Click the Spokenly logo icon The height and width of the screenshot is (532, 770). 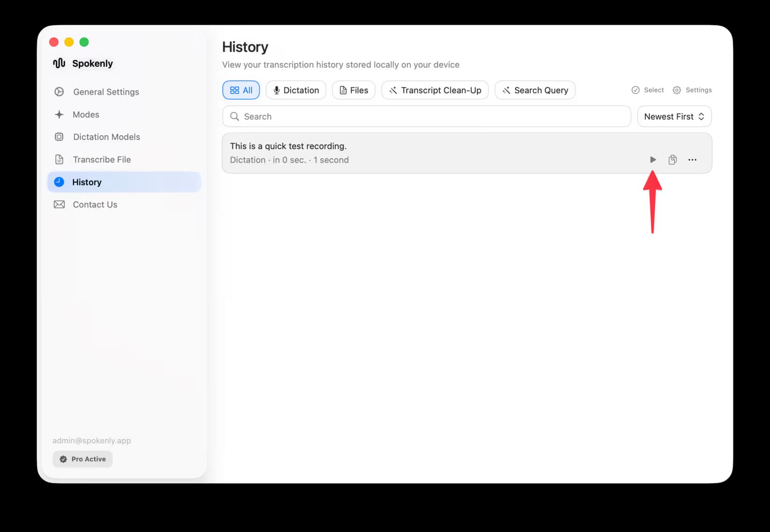(x=59, y=63)
